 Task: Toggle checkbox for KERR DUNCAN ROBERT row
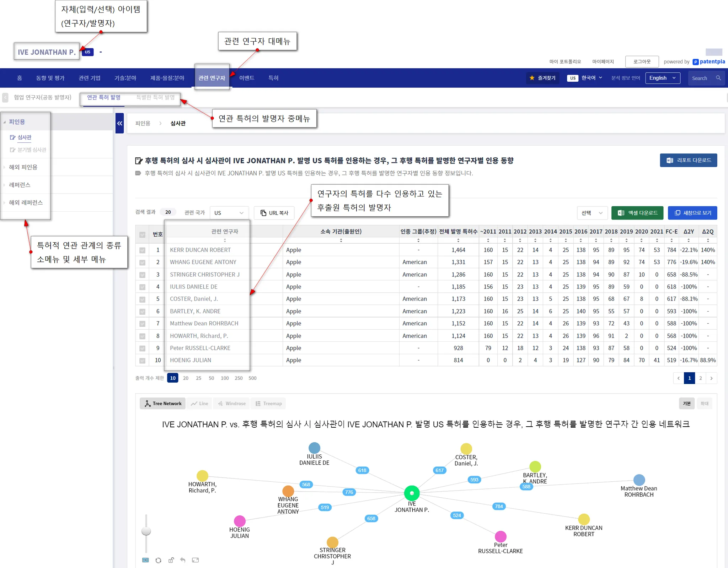point(143,250)
